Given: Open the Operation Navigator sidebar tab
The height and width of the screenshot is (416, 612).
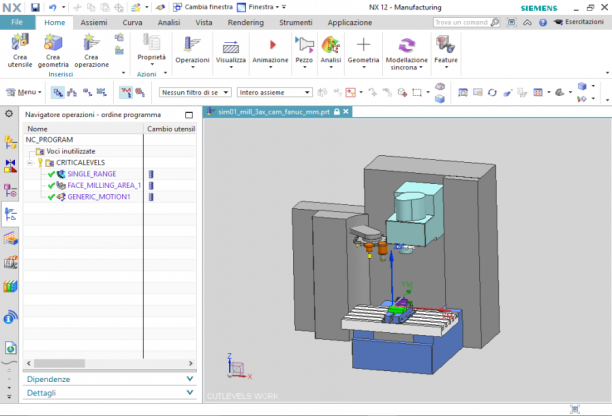Looking at the screenshot, I should pyautogui.click(x=11, y=214).
